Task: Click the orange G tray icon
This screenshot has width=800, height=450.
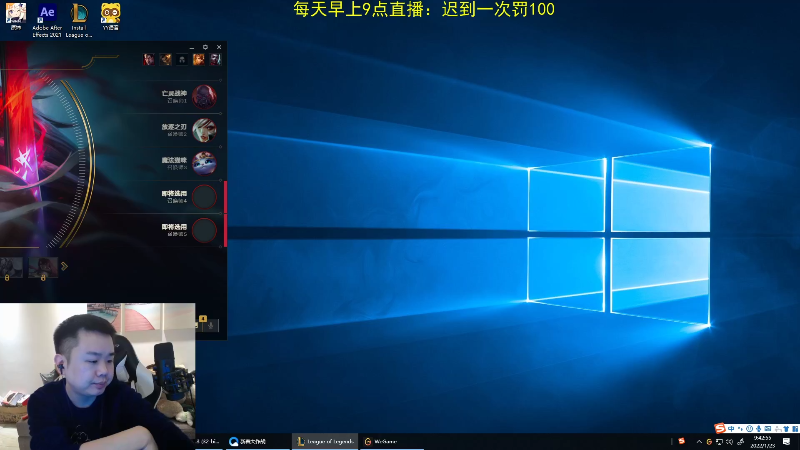Action: (x=709, y=442)
